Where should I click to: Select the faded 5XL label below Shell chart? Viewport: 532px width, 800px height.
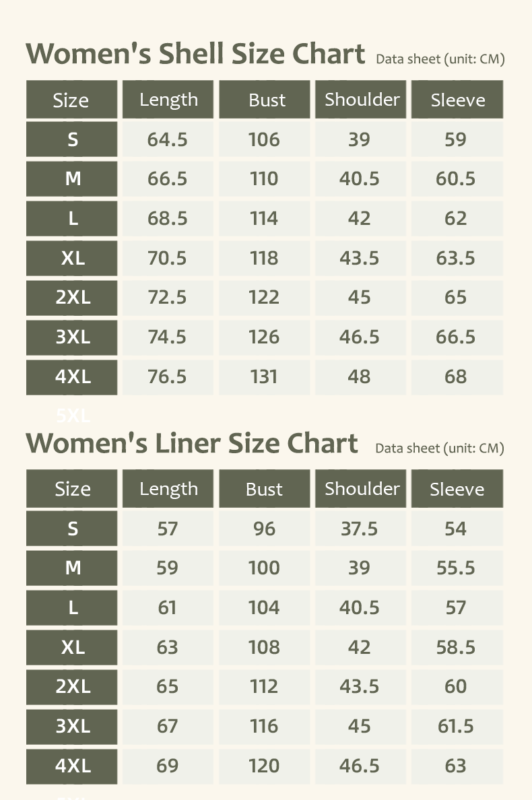pos(73,415)
